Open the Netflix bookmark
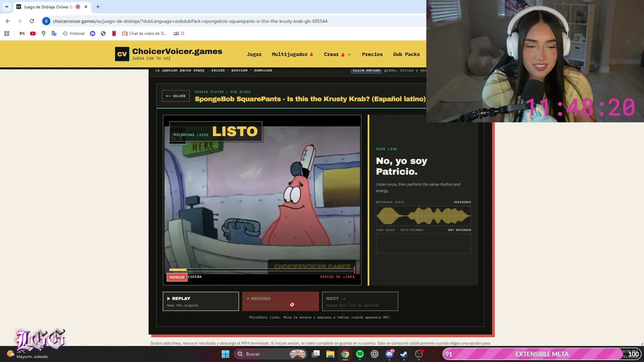644x362 pixels. coord(114,34)
